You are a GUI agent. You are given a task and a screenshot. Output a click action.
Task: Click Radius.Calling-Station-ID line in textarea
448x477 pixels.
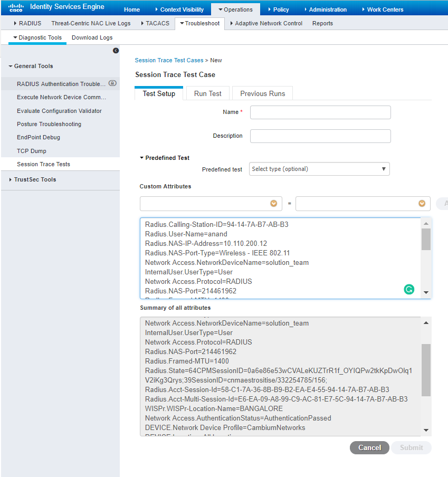point(216,224)
